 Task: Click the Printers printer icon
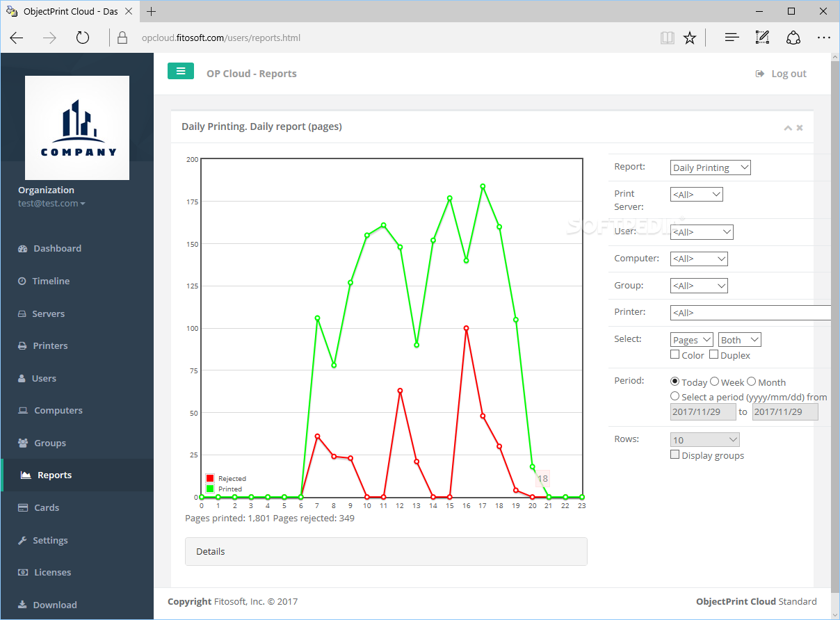click(22, 345)
